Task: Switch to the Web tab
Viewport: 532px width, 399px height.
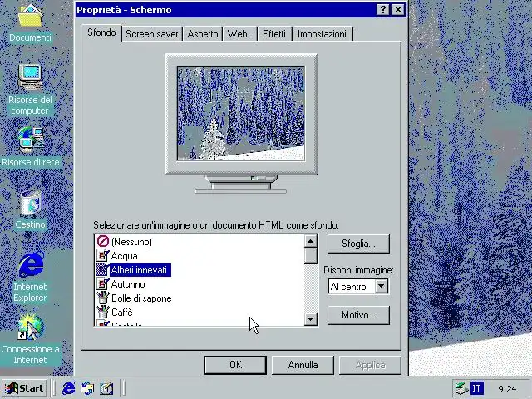Action: coord(238,34)
